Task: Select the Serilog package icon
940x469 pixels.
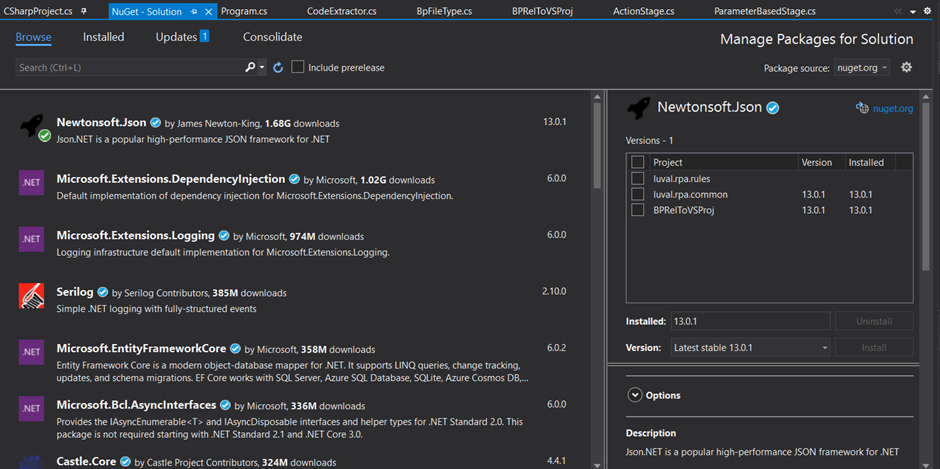Action: [31, 296]
